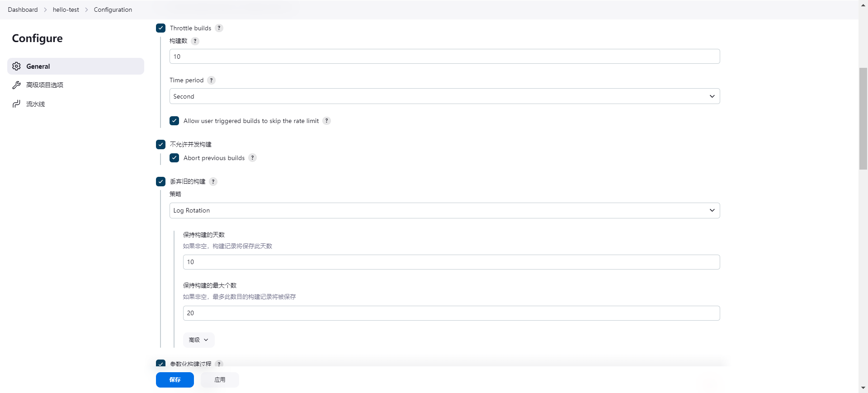The height and width of the screenshot is (393, 868).
Task: Uncheck the Throttle builds checkbox
Action: pos(160,28)
